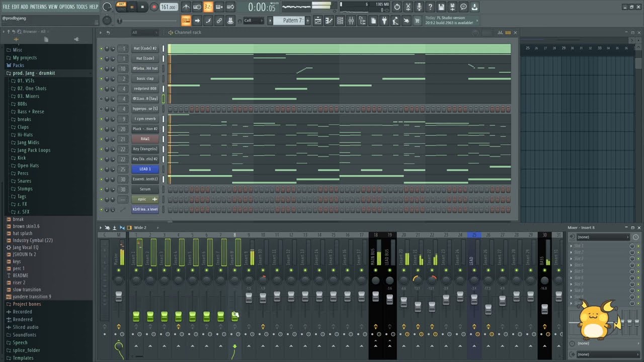644x362 pixels.
Task: Click the FL Studio version news notice
Action: pos(449,21)
